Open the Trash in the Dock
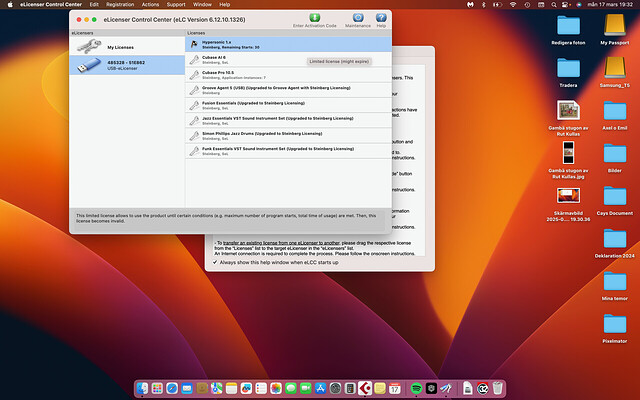The width and height of the screenshot is (640, 400). pyautogui.click(x=498, y=388)
